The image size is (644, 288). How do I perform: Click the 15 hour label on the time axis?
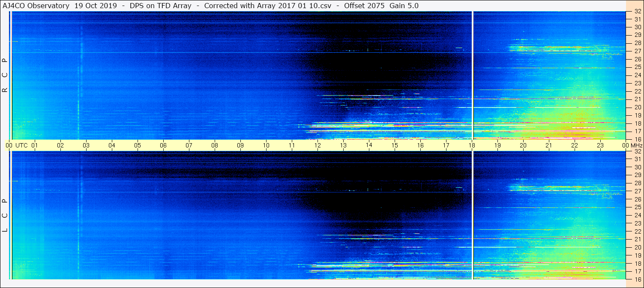click(x=395, y=145)
